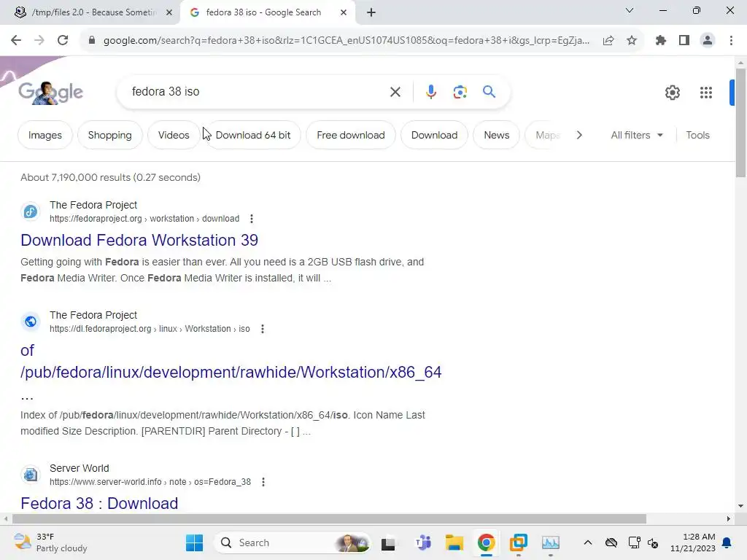This screenshot has height=560, width=747.
Task: Open the Google apps grid
Action: tap(706, 93)
